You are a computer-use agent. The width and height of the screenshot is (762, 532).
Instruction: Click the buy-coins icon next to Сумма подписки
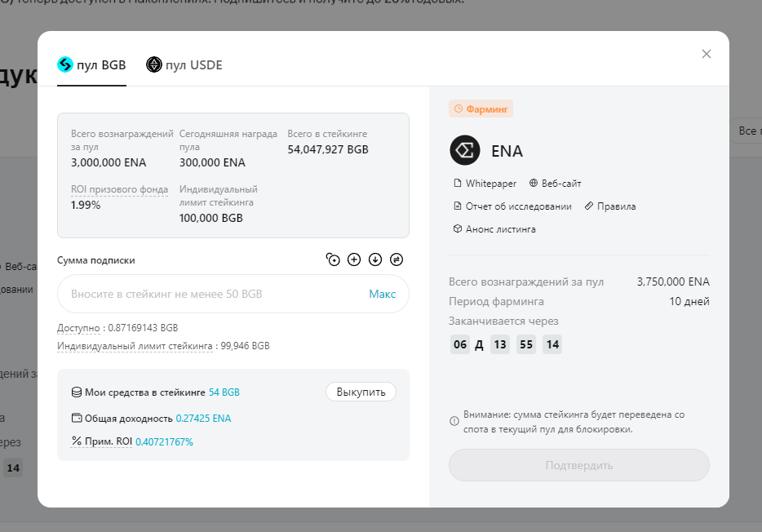[x=333, y=260]
